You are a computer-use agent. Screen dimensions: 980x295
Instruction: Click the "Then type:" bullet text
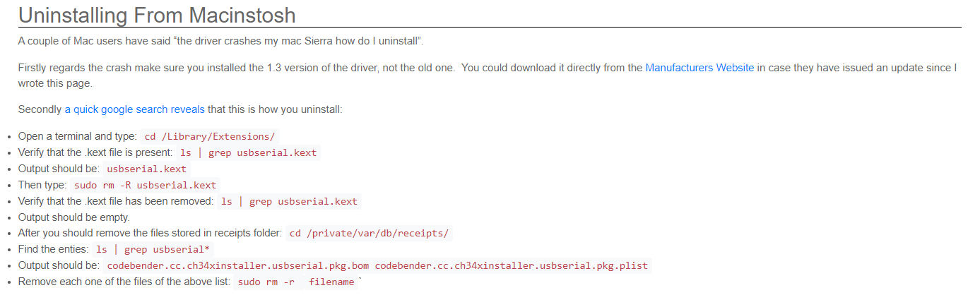(x=42, y=185)
